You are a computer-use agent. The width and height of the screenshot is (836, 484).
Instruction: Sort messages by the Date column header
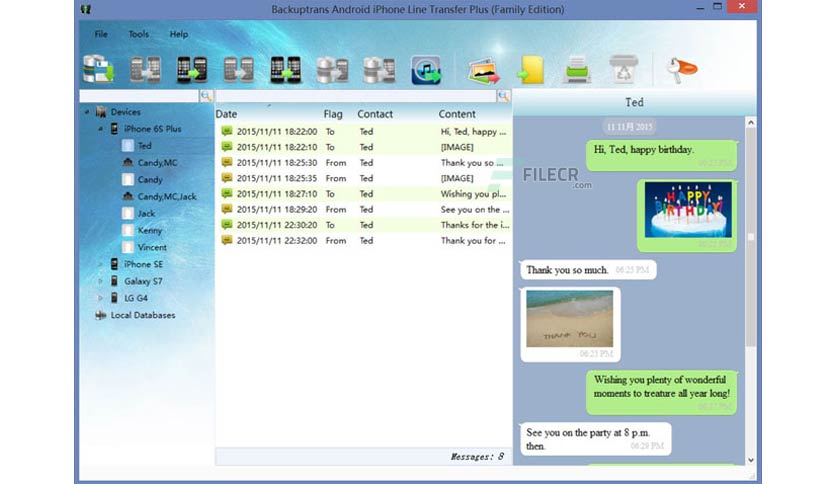[x=226, y=114]
